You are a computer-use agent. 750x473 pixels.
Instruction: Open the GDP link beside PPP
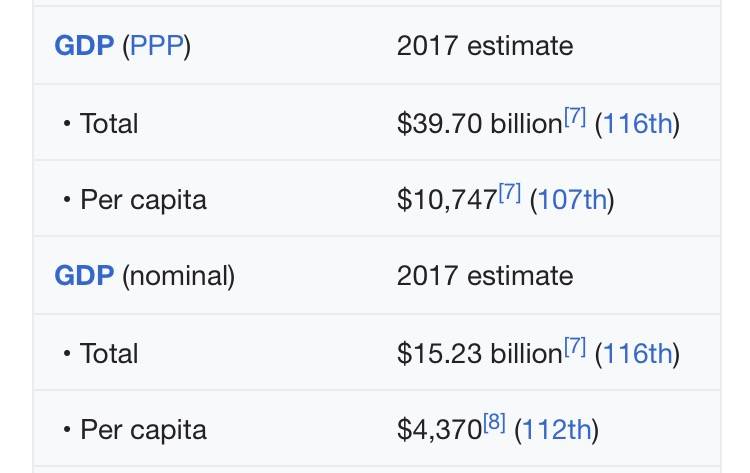[x=84, y=47]
